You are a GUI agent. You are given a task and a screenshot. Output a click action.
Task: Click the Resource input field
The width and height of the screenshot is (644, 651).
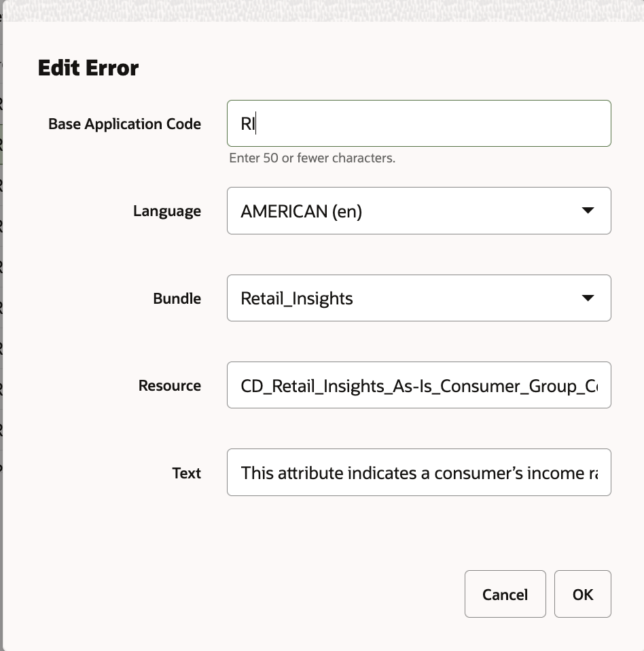coord(418,385)
